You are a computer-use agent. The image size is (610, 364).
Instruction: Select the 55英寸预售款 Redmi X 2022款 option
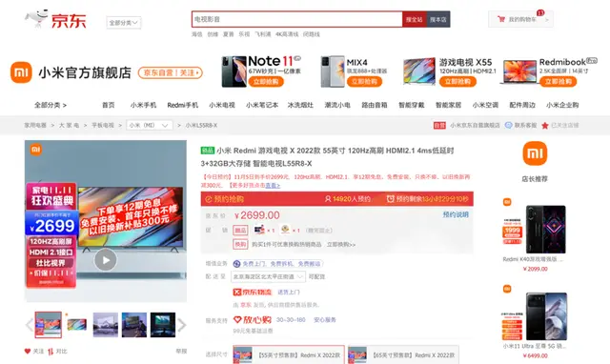click(x=289, y=354)
